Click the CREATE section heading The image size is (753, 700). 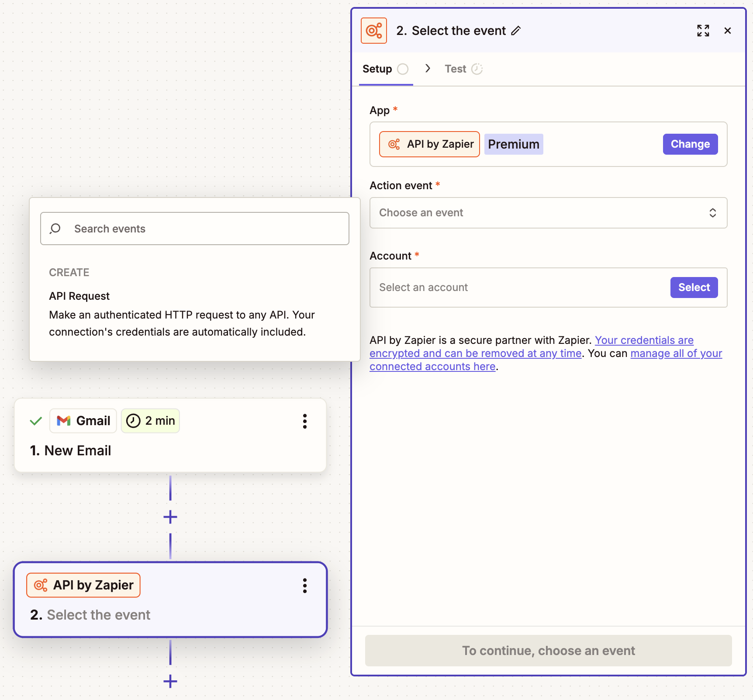pyautogui.click(x=69, y=273)
